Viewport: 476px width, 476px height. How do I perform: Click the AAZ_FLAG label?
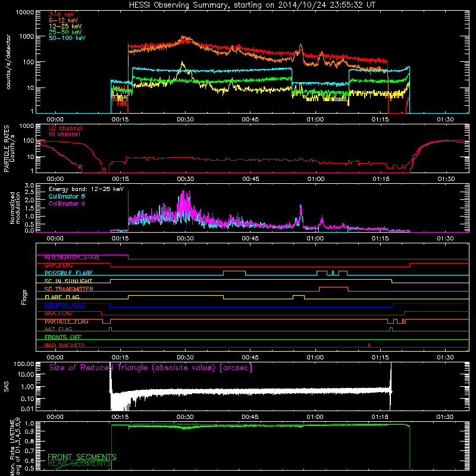pos(58,330)
